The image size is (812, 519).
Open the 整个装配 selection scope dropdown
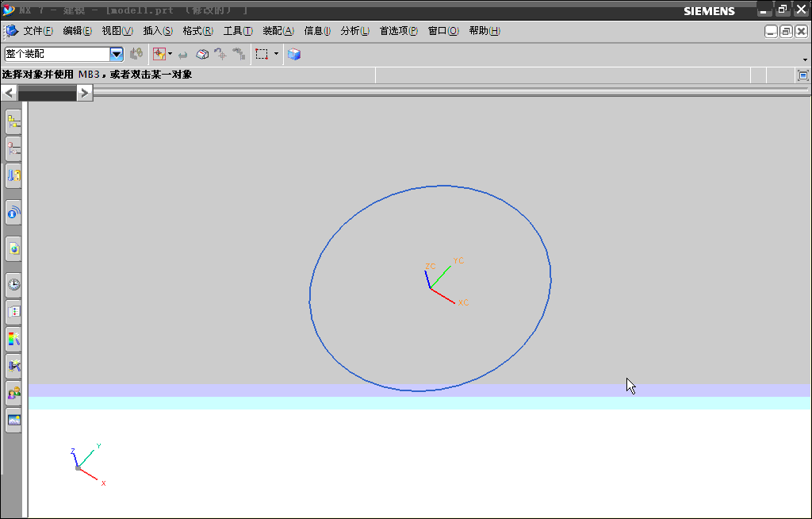[x=117, y=54]
